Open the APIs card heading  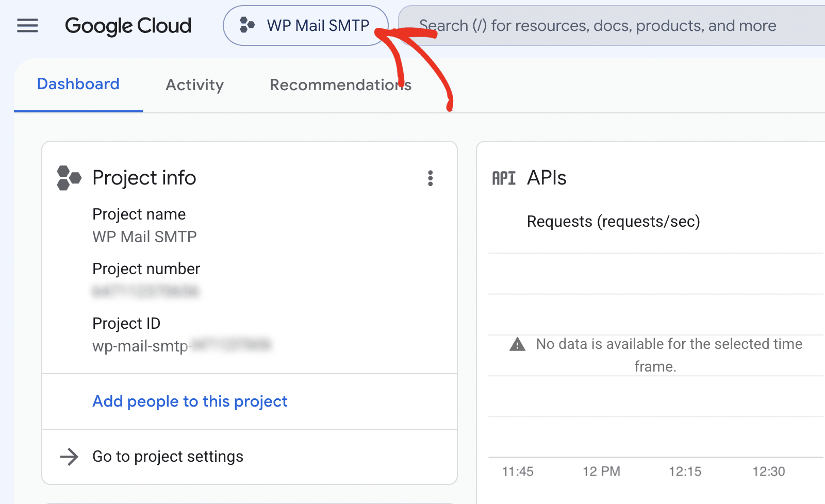[x=547, y=178]
